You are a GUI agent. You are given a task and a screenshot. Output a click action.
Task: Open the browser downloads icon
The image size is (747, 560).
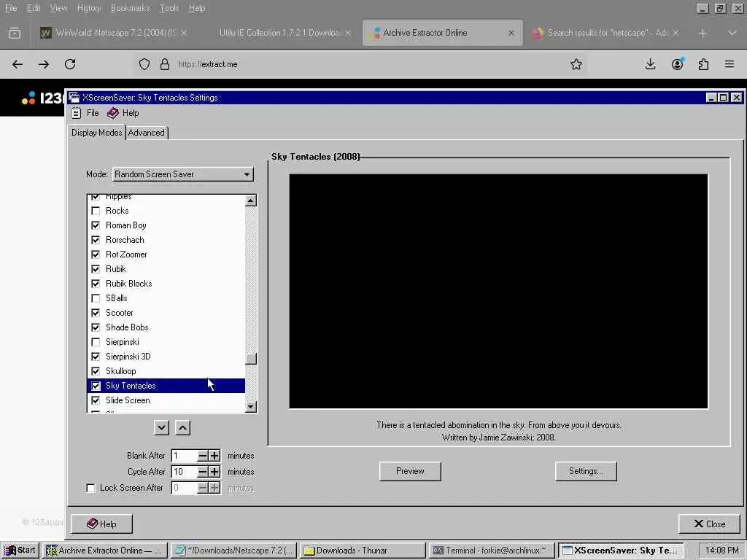[650, 64]
